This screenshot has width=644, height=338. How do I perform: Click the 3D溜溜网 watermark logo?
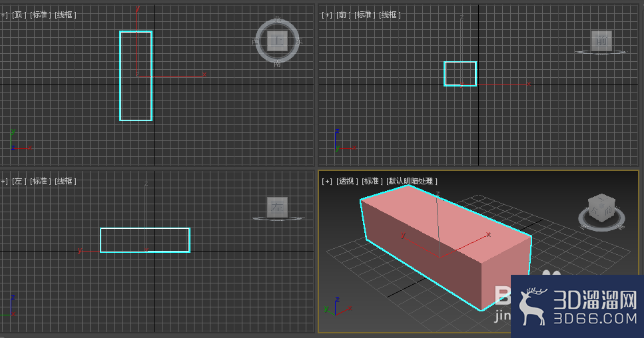point(577,307)
